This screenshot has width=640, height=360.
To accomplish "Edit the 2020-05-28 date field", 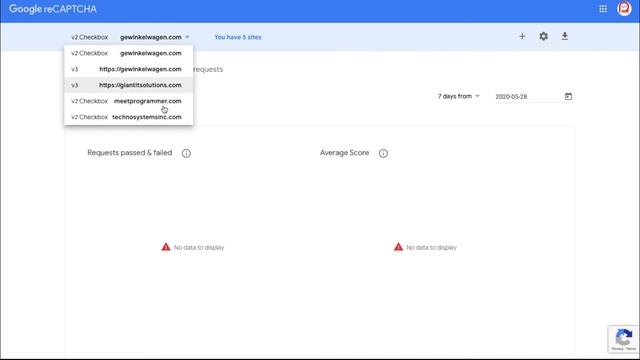I will click(x=529, y=97).
